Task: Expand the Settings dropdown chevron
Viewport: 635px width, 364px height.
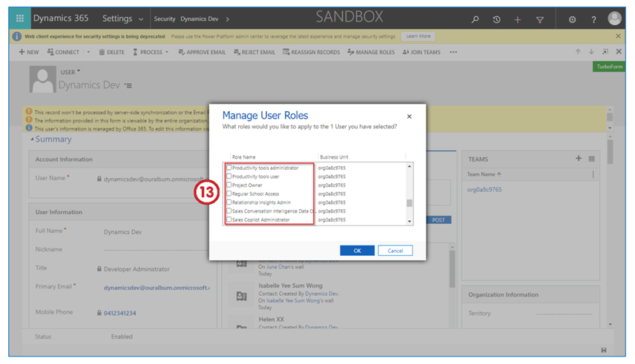Action: (141, 19)
